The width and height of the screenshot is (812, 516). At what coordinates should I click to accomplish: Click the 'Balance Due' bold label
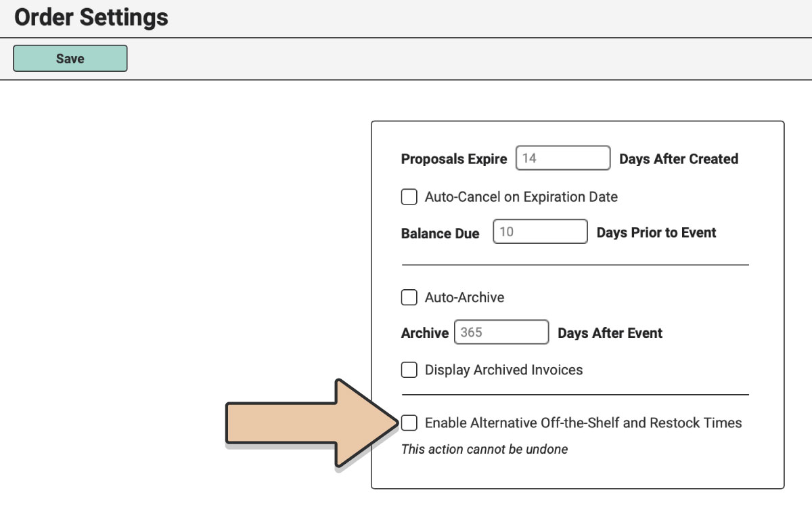[441, 234]
